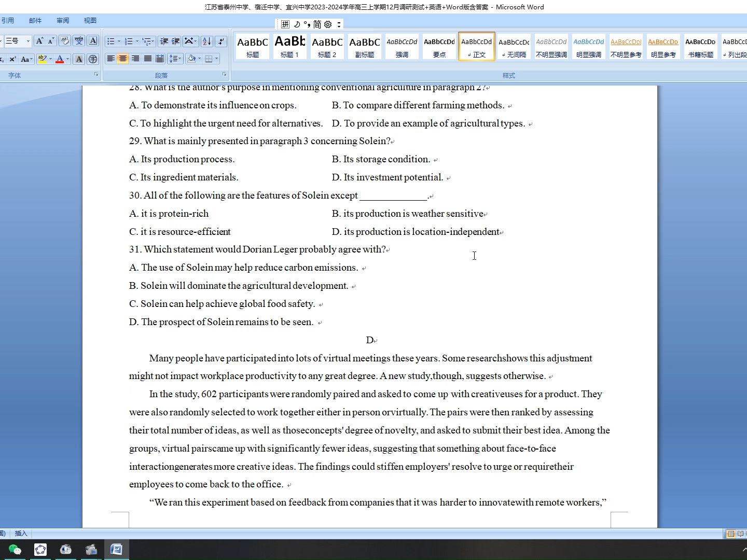Open the Phonetic Guide (wén) tool
The image size is (747, 560).
[79, 41]
